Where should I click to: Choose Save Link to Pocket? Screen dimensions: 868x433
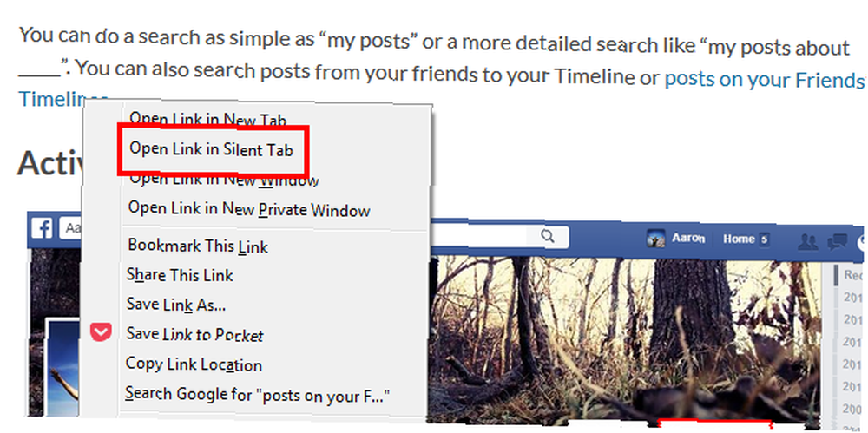coord(194,334)
